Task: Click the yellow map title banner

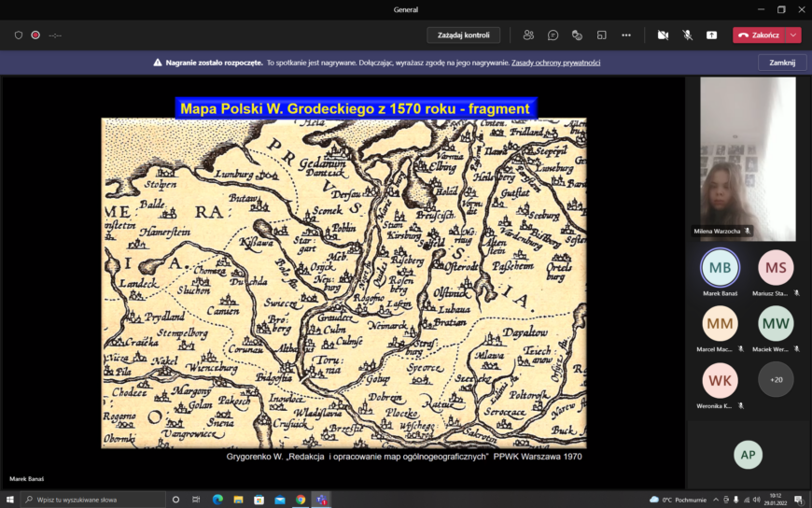Action: (356, 108)
